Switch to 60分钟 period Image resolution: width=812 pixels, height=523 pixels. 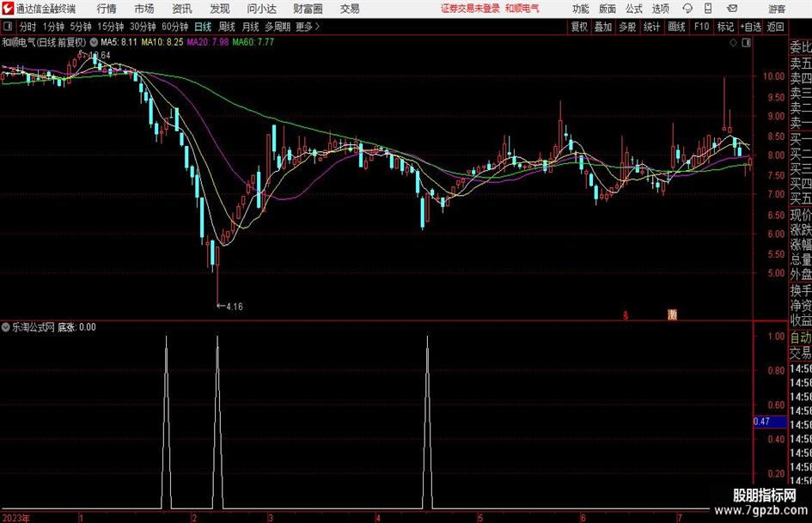pos(175,27)
